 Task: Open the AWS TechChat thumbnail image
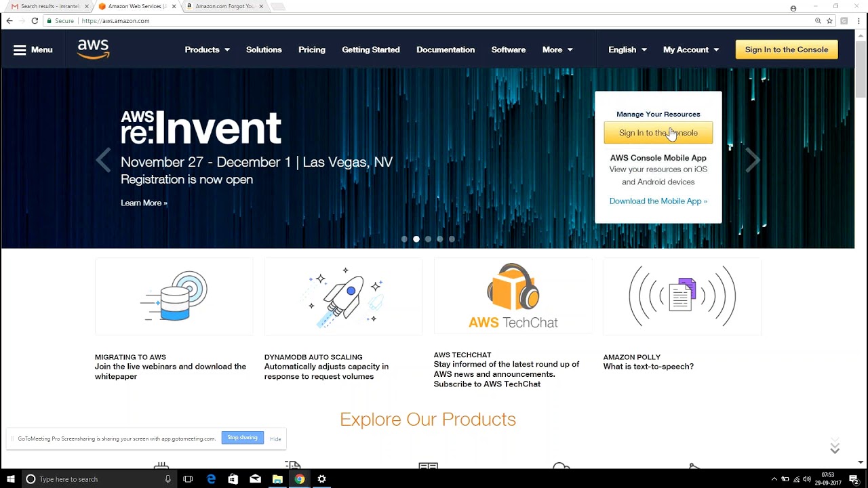pos(513,296)
